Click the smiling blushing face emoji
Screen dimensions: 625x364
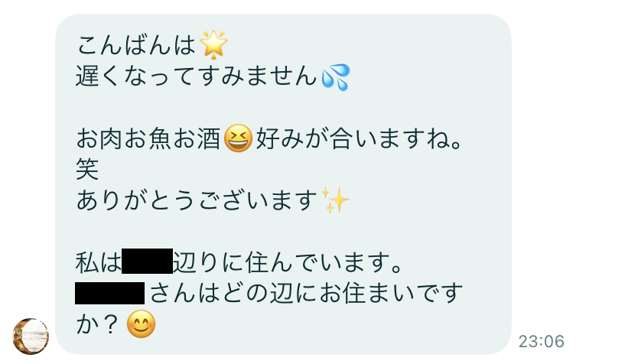[x=141, y=323]
